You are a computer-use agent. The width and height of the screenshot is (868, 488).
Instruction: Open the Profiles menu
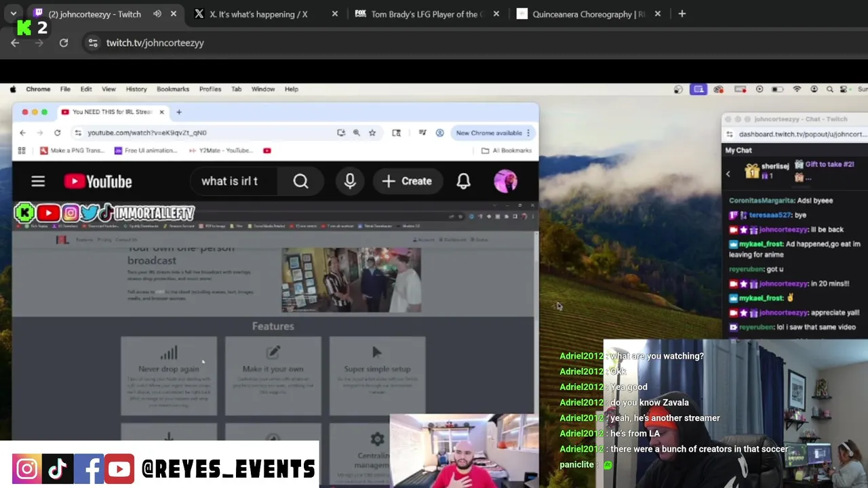tap(210, 89)
